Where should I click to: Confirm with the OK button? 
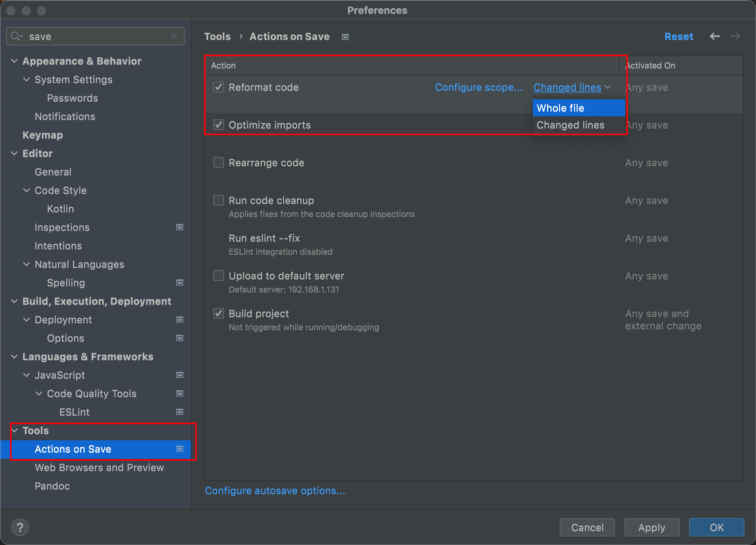click(716, 527)
